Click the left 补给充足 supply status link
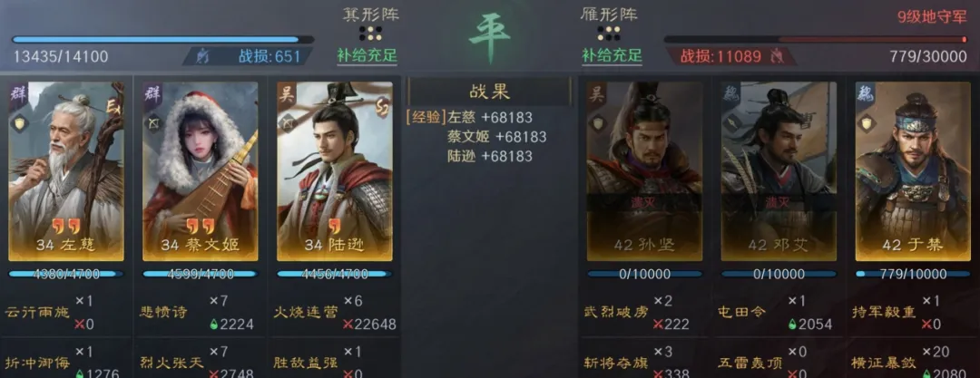 pos(367,55)
